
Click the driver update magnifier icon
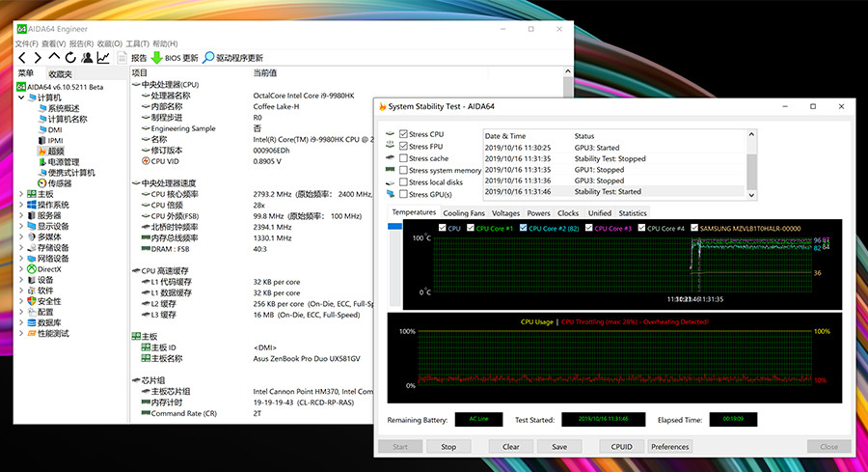tap(208, 58)
